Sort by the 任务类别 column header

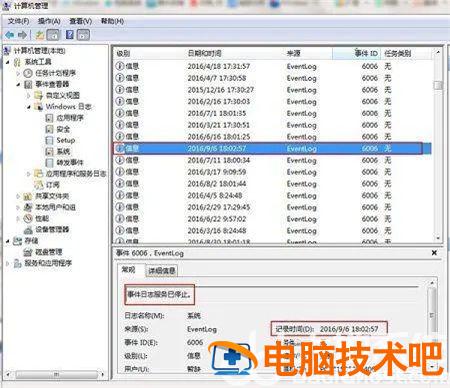click(x=398, y=53)
